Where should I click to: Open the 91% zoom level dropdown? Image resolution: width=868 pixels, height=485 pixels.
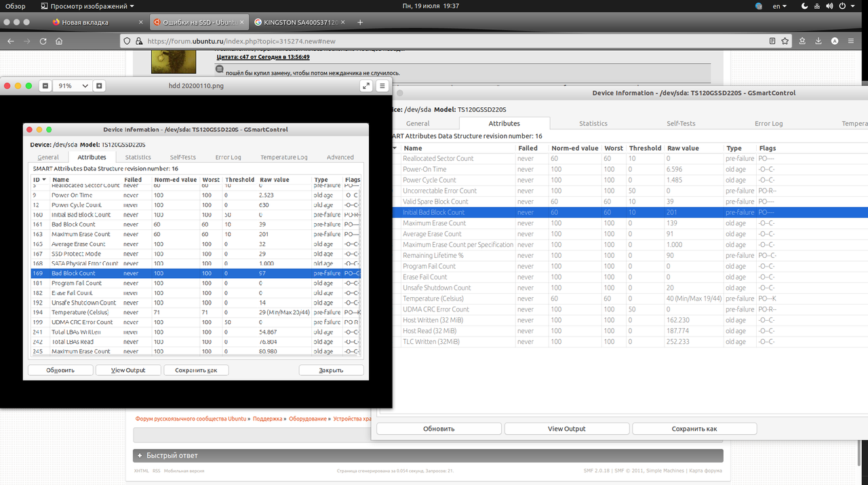click(x=72, y=86)
